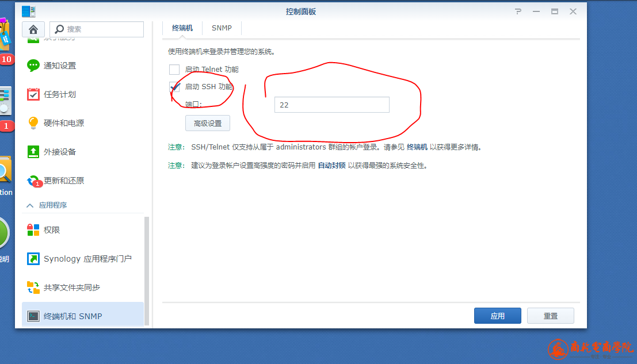Select the update and restore icon
Viewport: 637px width, 364px height.
[x=34, y=181]
